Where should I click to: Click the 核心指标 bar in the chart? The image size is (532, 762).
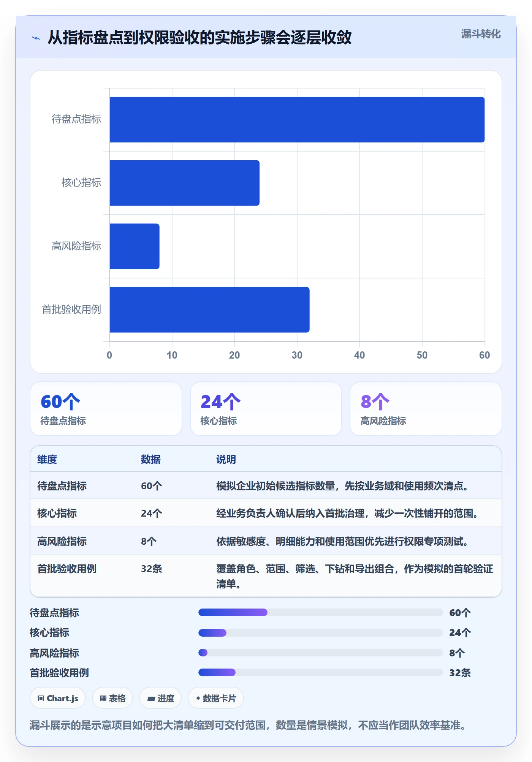(x=185, y=183)
